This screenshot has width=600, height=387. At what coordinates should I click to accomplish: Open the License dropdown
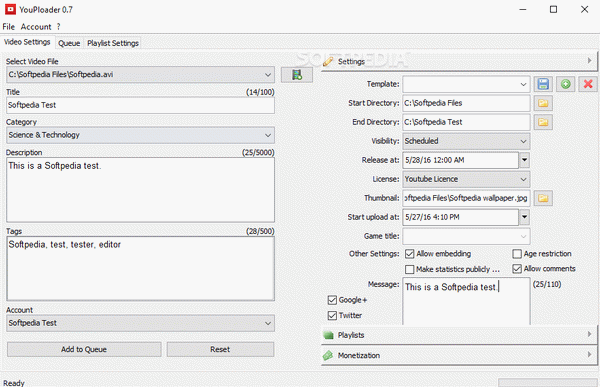[x=523, y=179]
